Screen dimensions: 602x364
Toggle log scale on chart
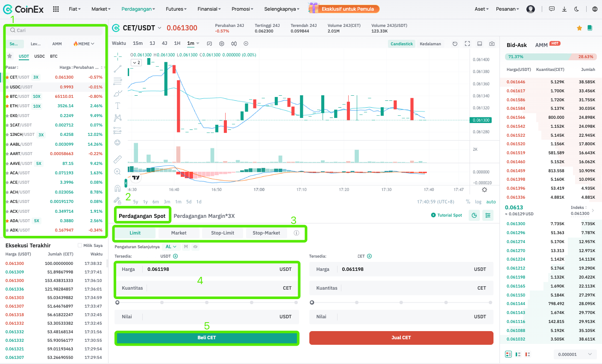coord(478,202)
